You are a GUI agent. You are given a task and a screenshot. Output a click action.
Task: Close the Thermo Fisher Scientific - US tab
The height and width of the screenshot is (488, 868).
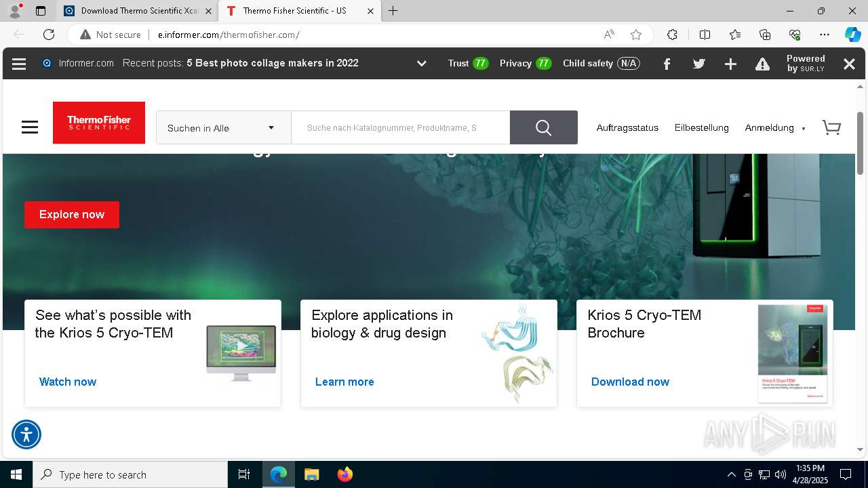[x=370, y=11]
